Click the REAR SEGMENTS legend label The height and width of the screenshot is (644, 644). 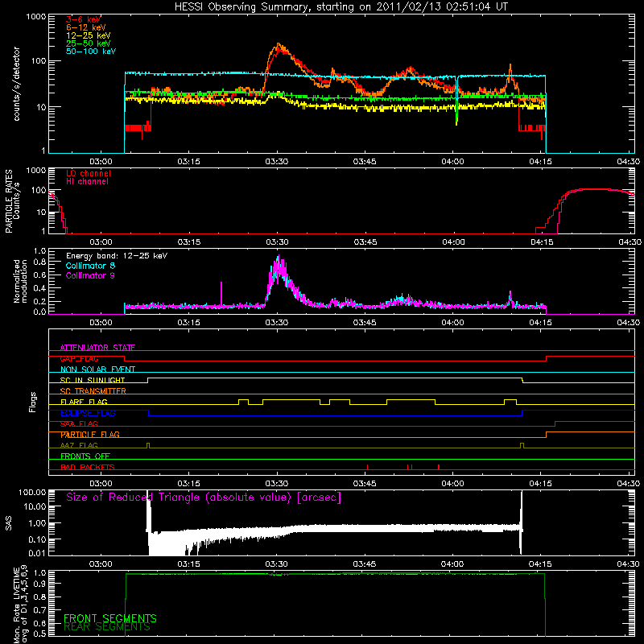point(107,627)
